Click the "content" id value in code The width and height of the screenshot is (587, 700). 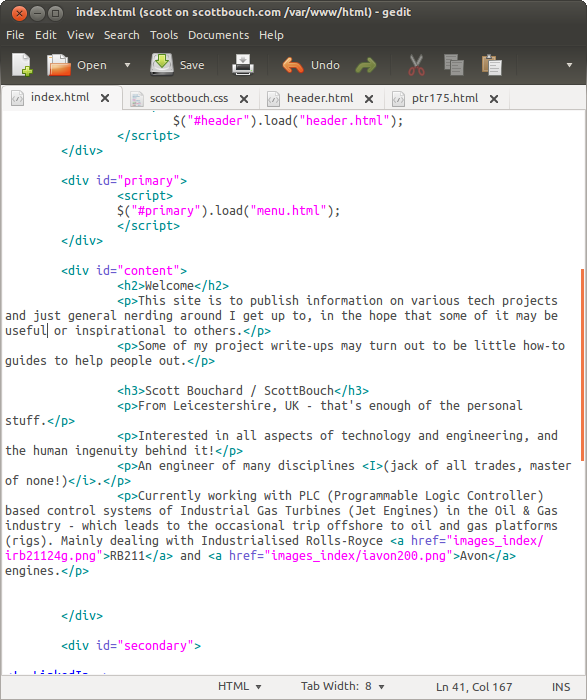(148, 271)
